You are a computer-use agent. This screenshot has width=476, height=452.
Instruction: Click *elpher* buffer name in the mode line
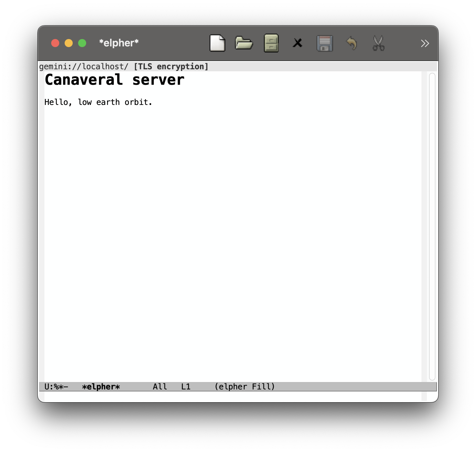101,387
